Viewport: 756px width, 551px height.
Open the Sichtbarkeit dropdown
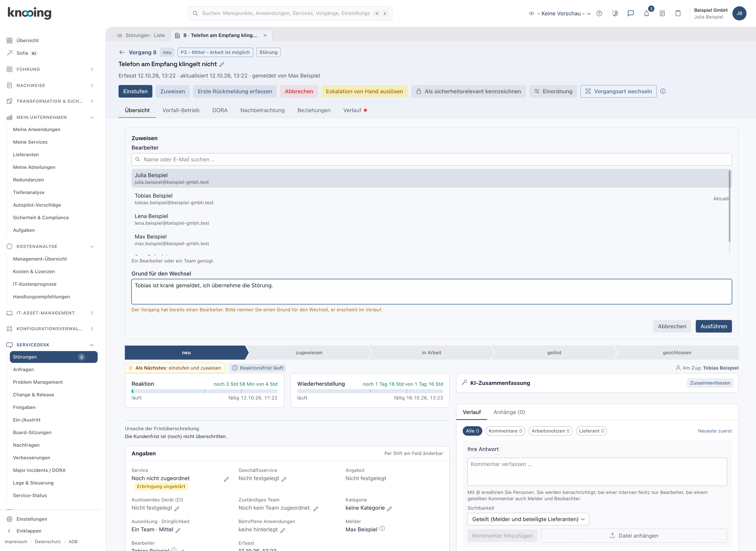[x=528, y=519]
